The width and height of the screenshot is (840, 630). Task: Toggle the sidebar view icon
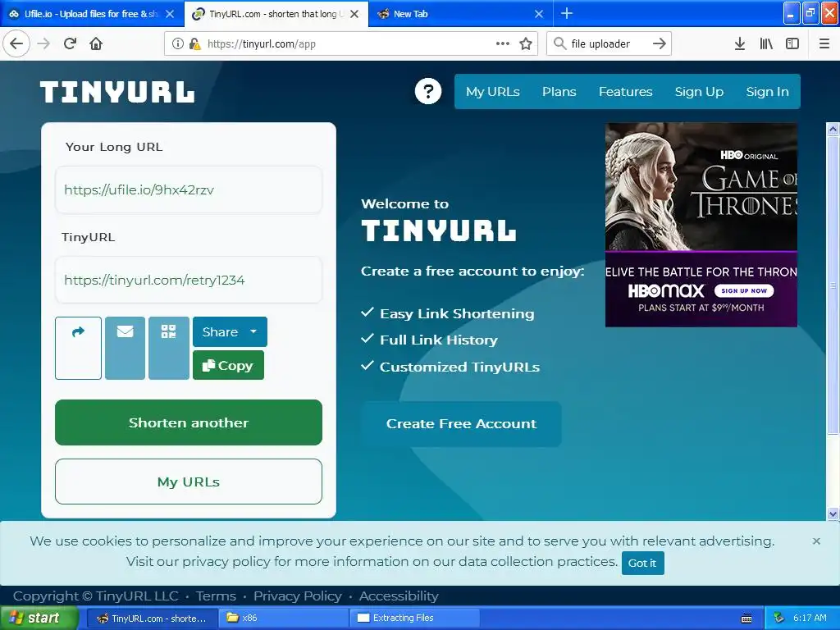[x=792, y=44]
